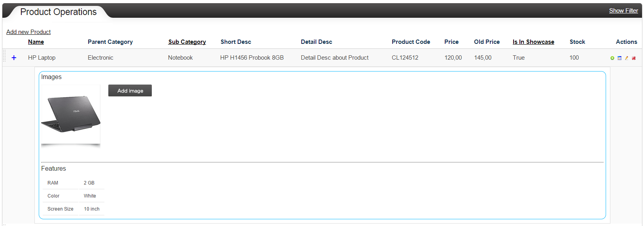Click the green add icon in Actions
This screenshot has height=226, width=644.
coord(612,58)
